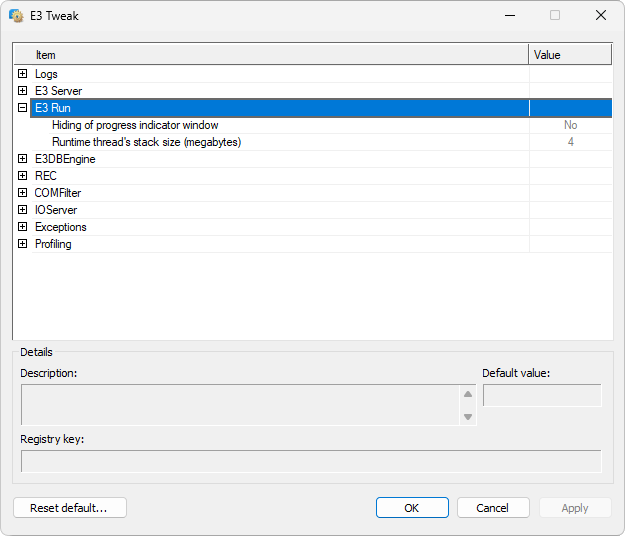Image resolution: width=625 pixels, height=536 pixels.
Task: Expand the Logs tree node
Action: (22, 74)
